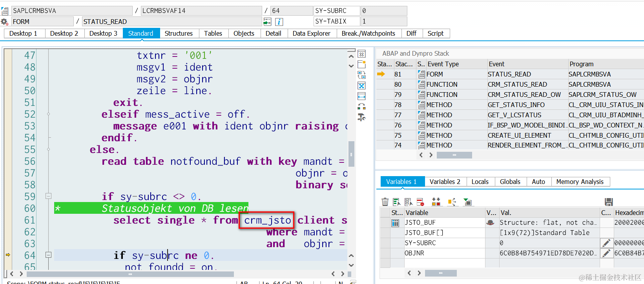Click the horizontal scrollbar thumb under the variables table
This screenshot has height=284, width=644.
click(x=440, y=273)
